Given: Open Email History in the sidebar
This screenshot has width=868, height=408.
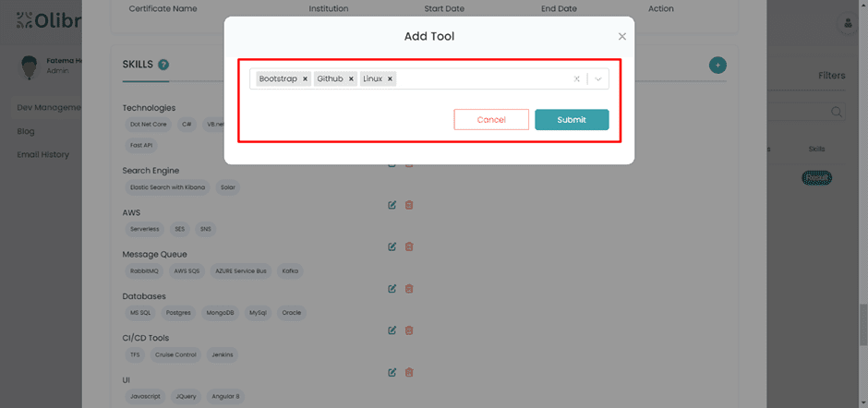Looking at the screenshot, I should click(x=42, y=154).
